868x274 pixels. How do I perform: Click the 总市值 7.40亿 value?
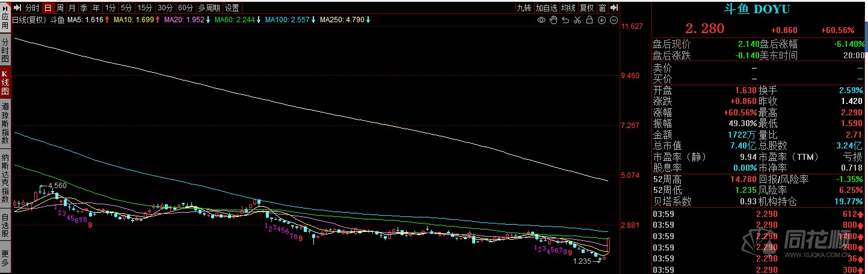click(744, 145)
